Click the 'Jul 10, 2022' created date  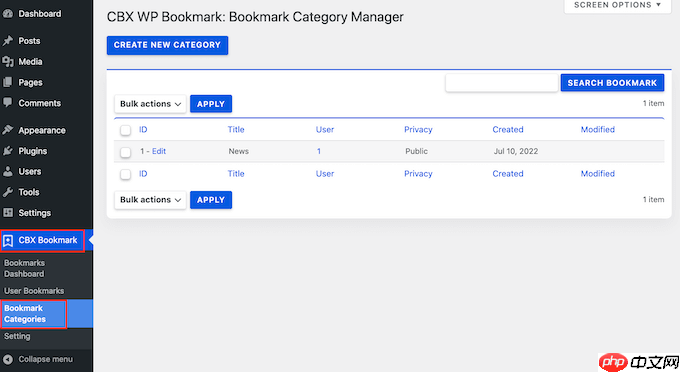[516, 151]
